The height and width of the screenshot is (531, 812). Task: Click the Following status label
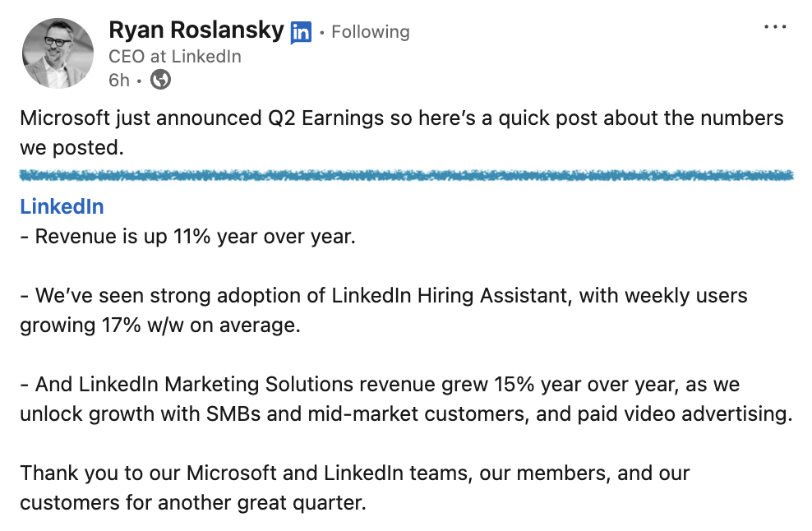371,32
